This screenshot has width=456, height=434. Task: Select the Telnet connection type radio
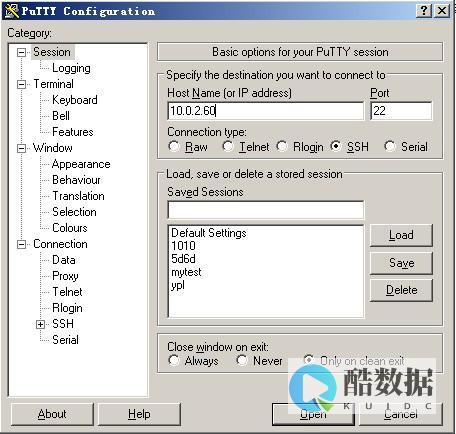pyautogui.click(x=228, y=146)
